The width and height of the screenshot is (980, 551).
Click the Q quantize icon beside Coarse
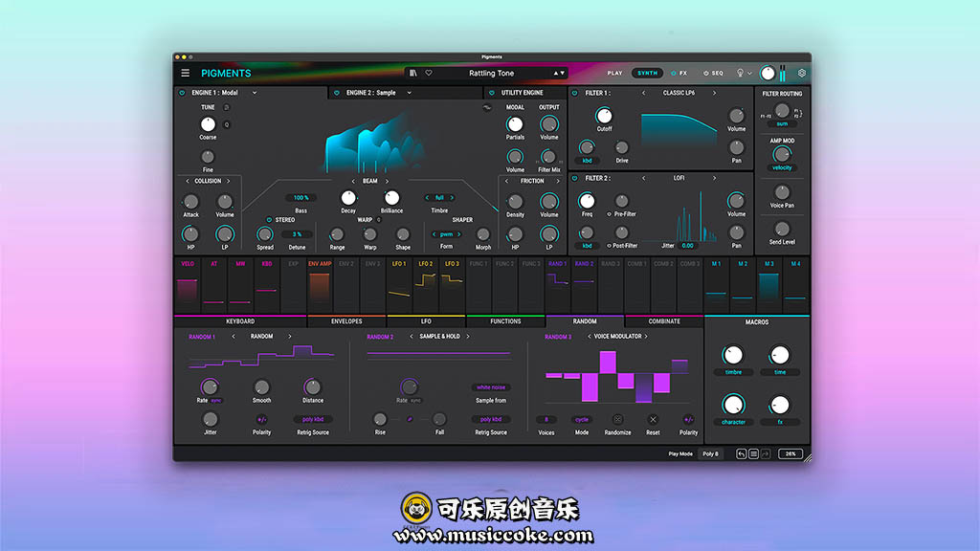(226, 124)
